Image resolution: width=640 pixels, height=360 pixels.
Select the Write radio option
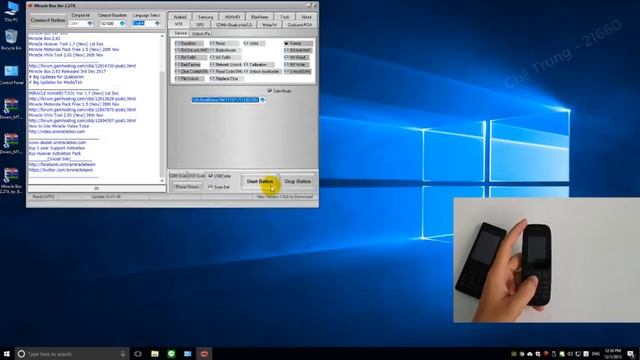click(x=254, y=43)
